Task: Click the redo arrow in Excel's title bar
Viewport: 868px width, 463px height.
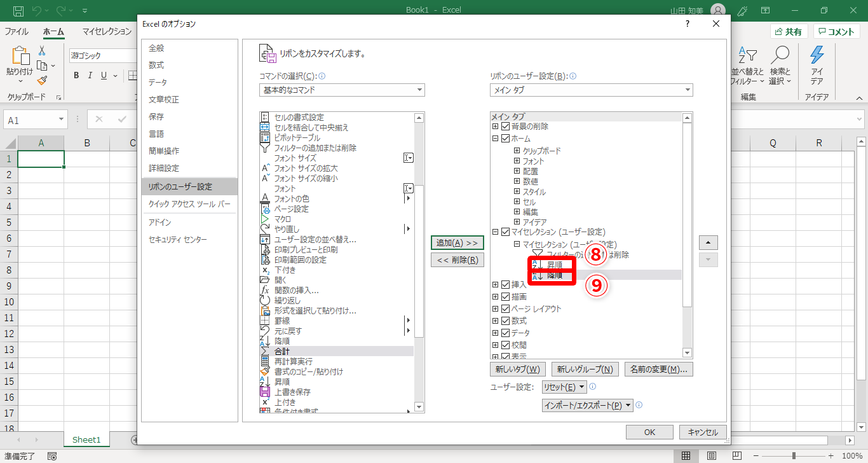Action: click(x=62, y=11)
